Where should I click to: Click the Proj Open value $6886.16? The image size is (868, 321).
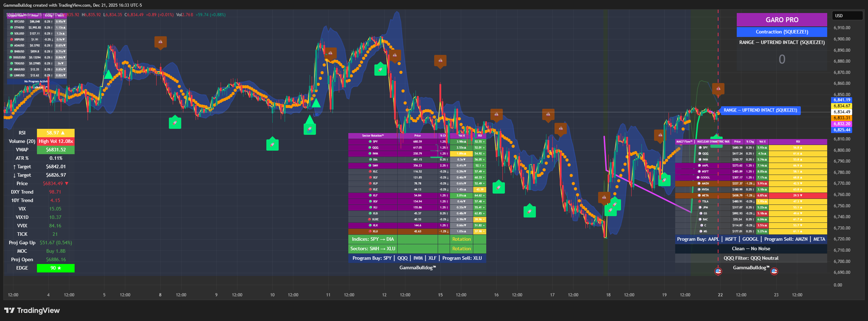(56, 259)
